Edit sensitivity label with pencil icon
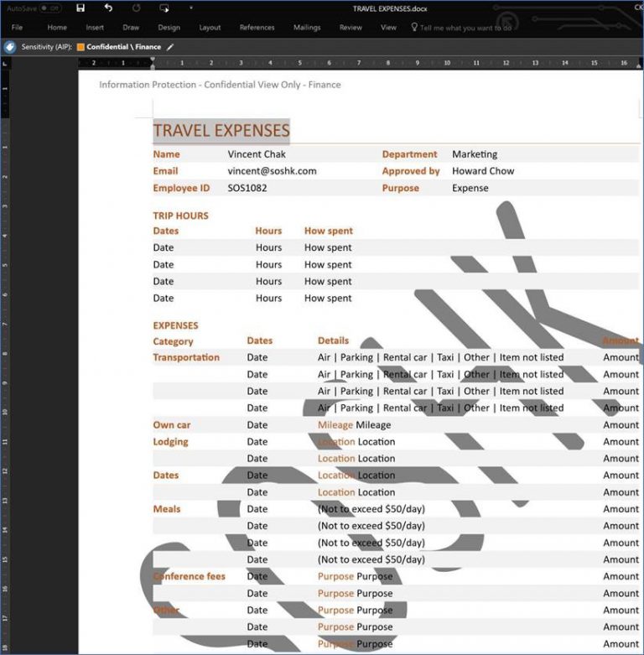644x655 pixels. pyautogui.click(x=170, y=47)
